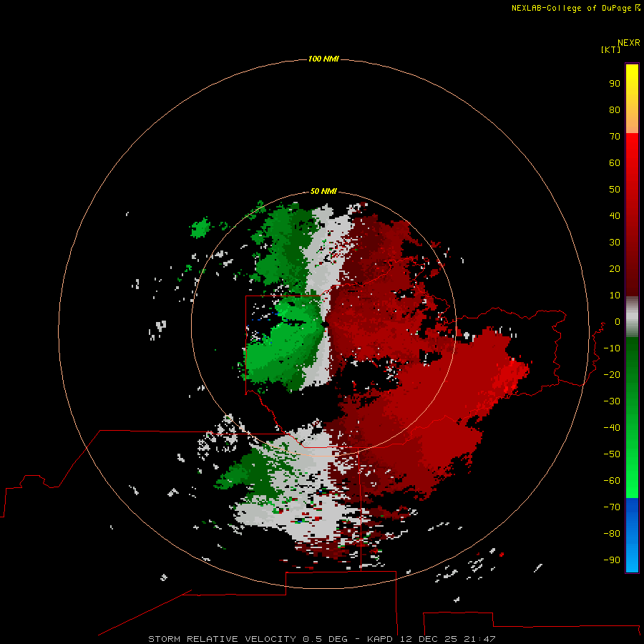Image resolution: width=644 pixels, height=644 pixels.
Task: Click the -80 scale value
Action: (612, 534)
